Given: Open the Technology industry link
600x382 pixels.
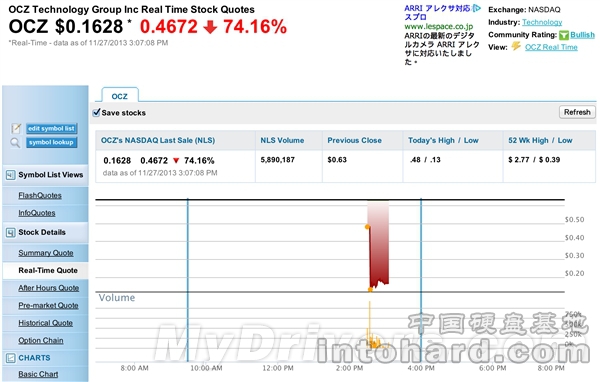Looking at the screenshot, I should [542, 22].
